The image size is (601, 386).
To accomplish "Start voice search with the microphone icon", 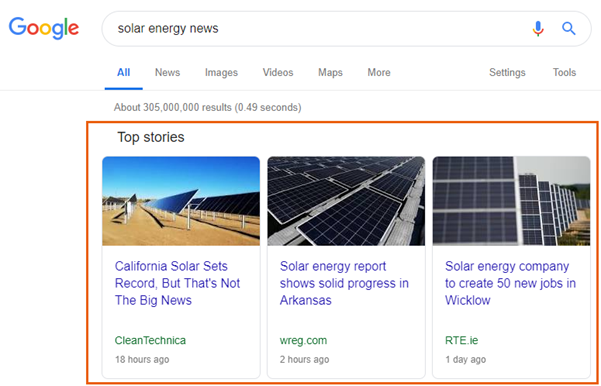I will [538, 28].
